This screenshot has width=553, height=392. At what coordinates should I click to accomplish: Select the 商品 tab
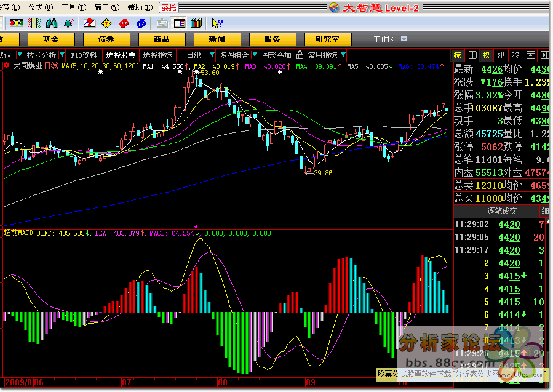pos(162,39)
